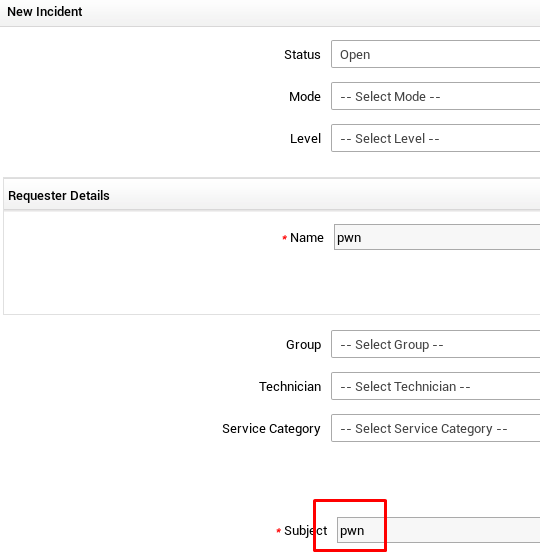Focus the requester Name input field
The height and width of the screenshot is (557, 540).
[437, 237]
